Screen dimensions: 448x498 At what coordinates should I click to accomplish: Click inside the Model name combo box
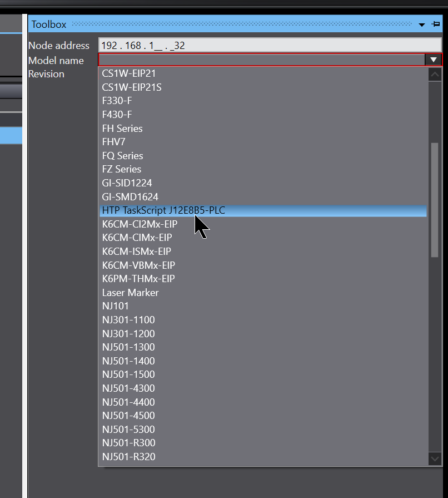(x=262, y=60)
